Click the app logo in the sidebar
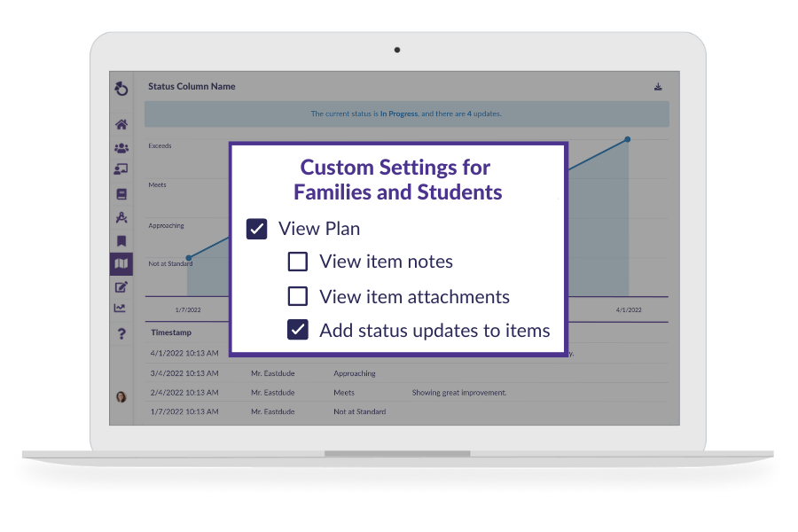The width and height of the screenshot is (798, 532). click(121, 88)
